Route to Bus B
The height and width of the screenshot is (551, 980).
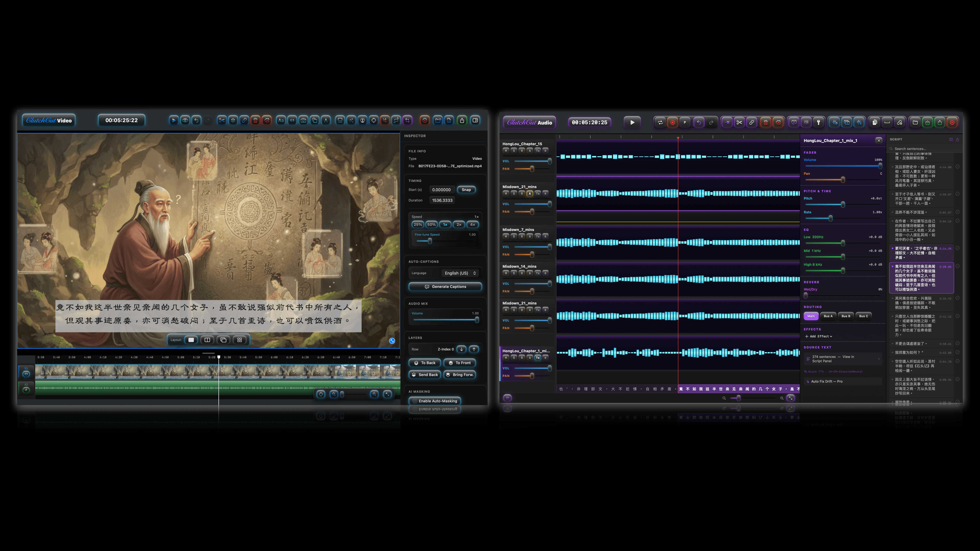846,316
